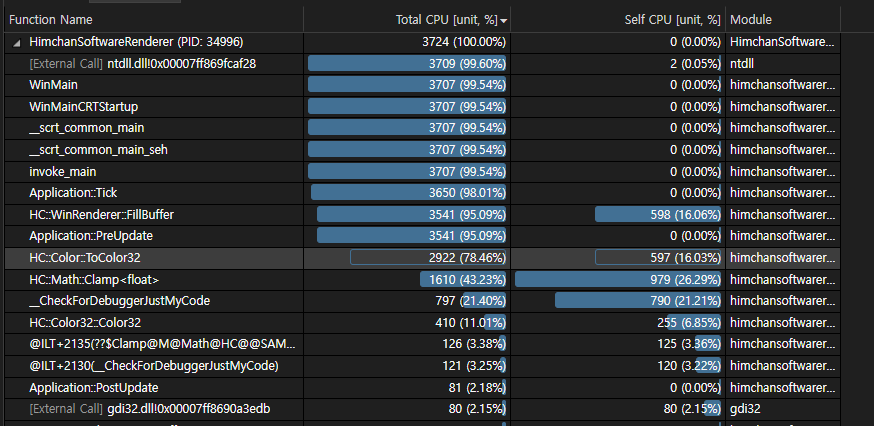The height and width of the screenshot is (426, 874).
Task: Select the Application::Tick function row
Action: pos(423,193)
